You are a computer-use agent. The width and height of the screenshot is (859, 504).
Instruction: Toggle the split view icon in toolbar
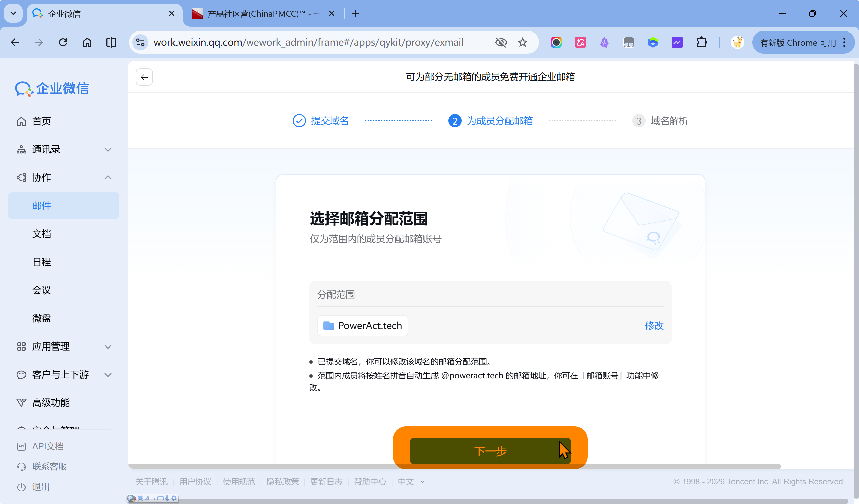click(111, 43)
